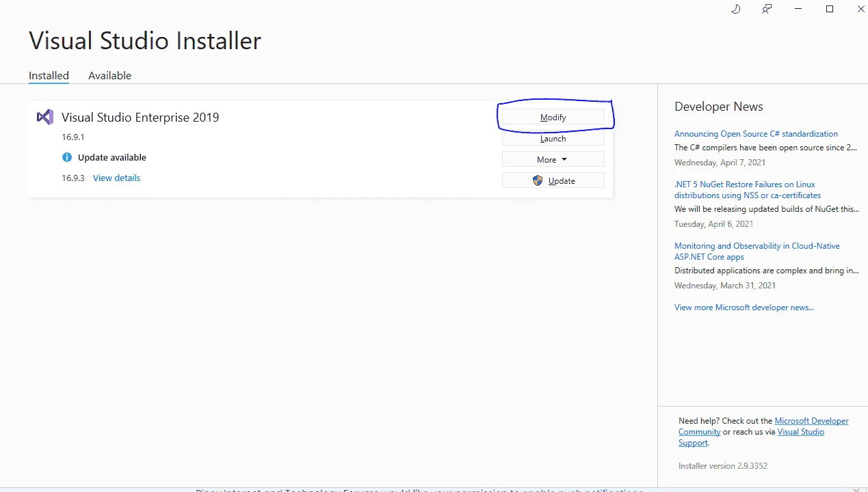Click the Tuesday, April 6, 2021 date

click(714, 224)
